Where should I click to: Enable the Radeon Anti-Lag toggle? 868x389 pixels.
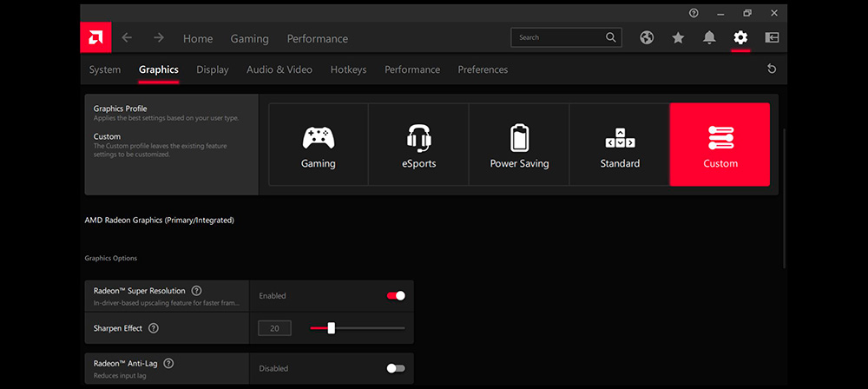tap(396, 368)
